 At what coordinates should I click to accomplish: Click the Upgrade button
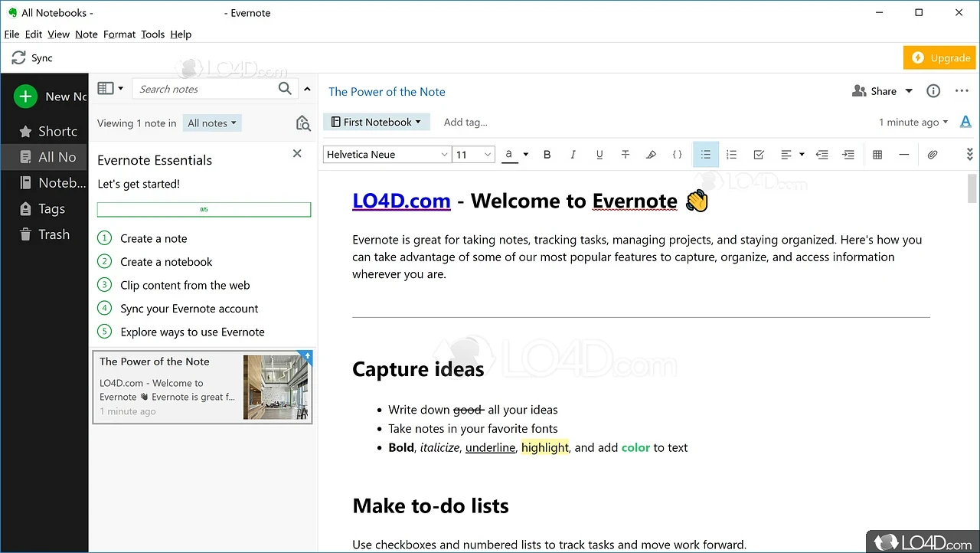tap(939, 57)
